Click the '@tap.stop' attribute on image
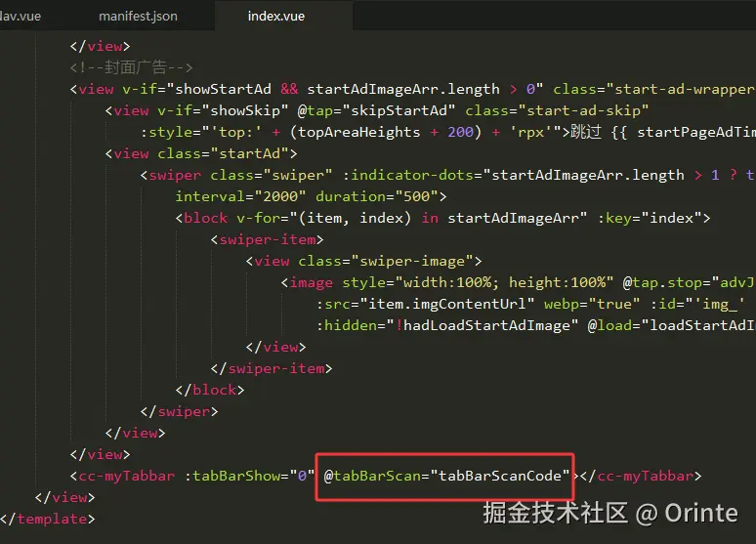Image resolution: width=756 pixels, height=544 pixels. pyautogui.click(x=662, y=282)
